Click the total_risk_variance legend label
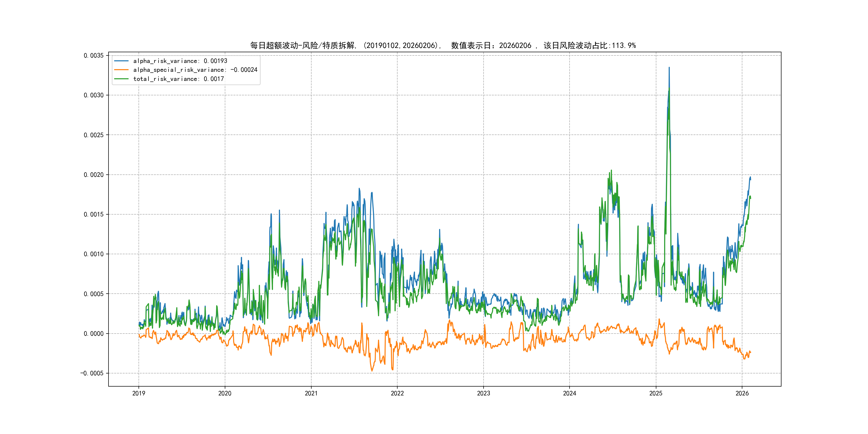The image size is (868, 434). click(x=178, y=79)
